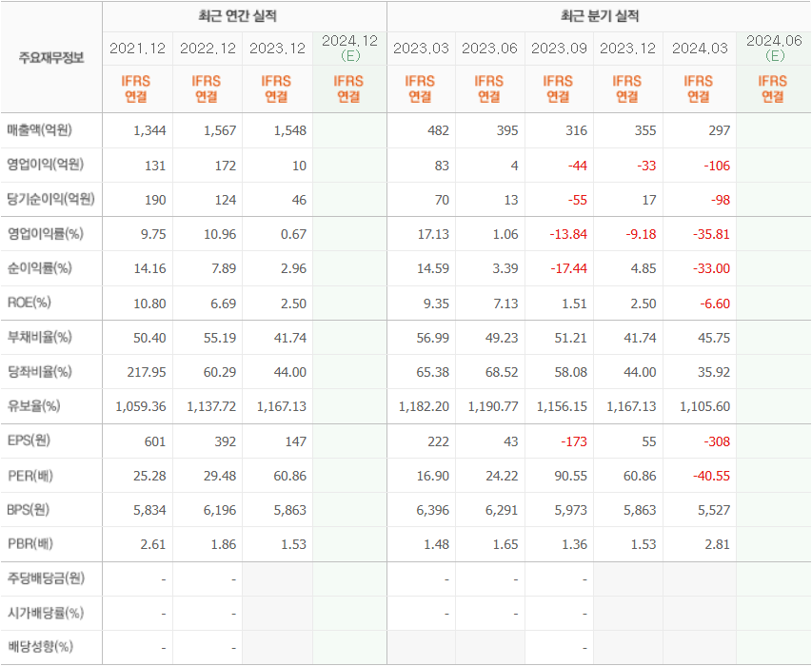Click reserve ratio value 1,059.36
This screenshot has height=666, width=812.
point(141,407)
